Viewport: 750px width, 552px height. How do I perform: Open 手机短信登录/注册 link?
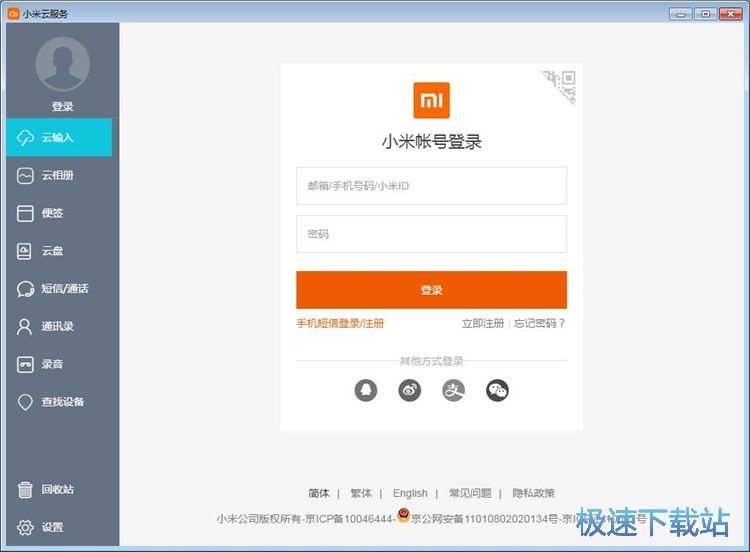340,323
